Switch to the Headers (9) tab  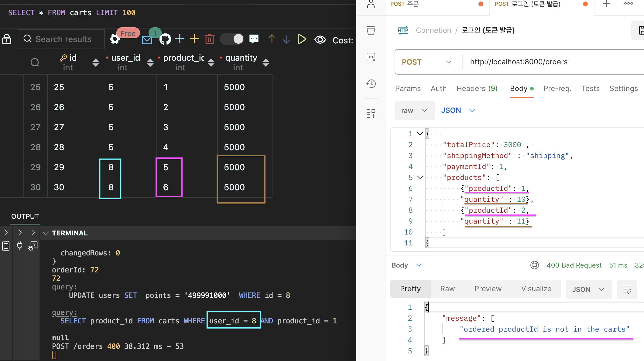click(477, 89)
